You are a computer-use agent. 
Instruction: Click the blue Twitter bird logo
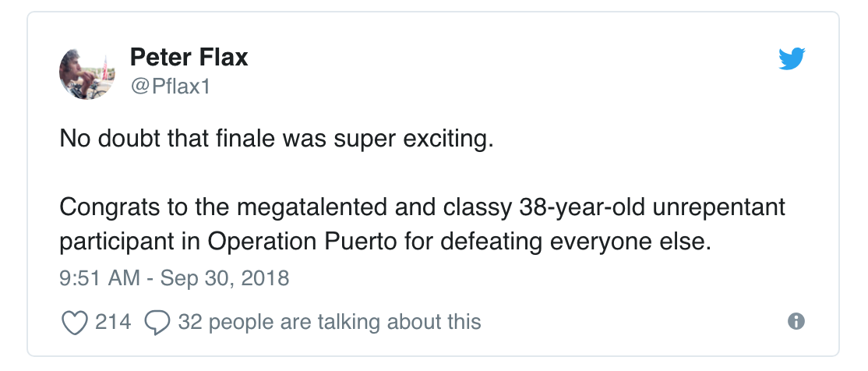tap(792, 58)
